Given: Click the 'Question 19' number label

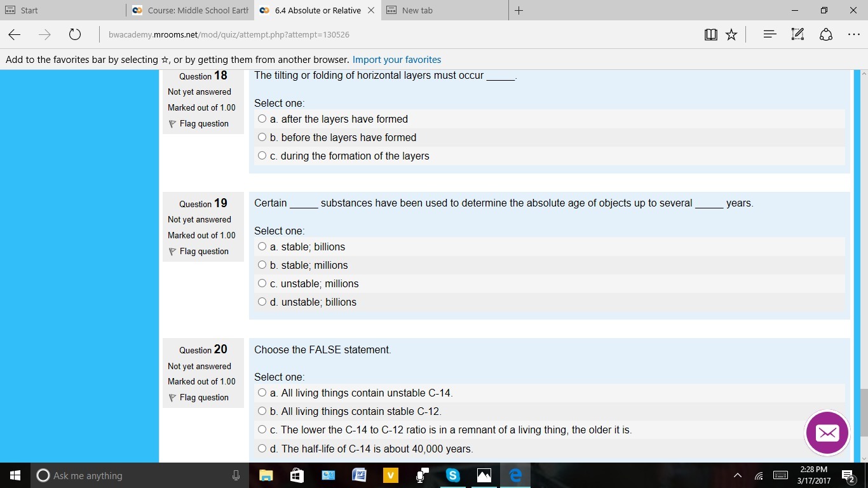Looking at the screenshot, I should click(x=203, y=203).
